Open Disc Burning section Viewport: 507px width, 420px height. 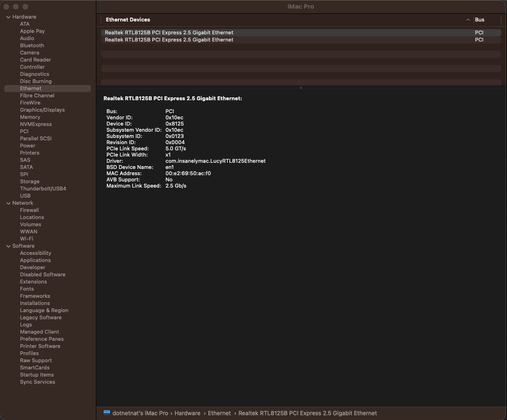point(36,81)
